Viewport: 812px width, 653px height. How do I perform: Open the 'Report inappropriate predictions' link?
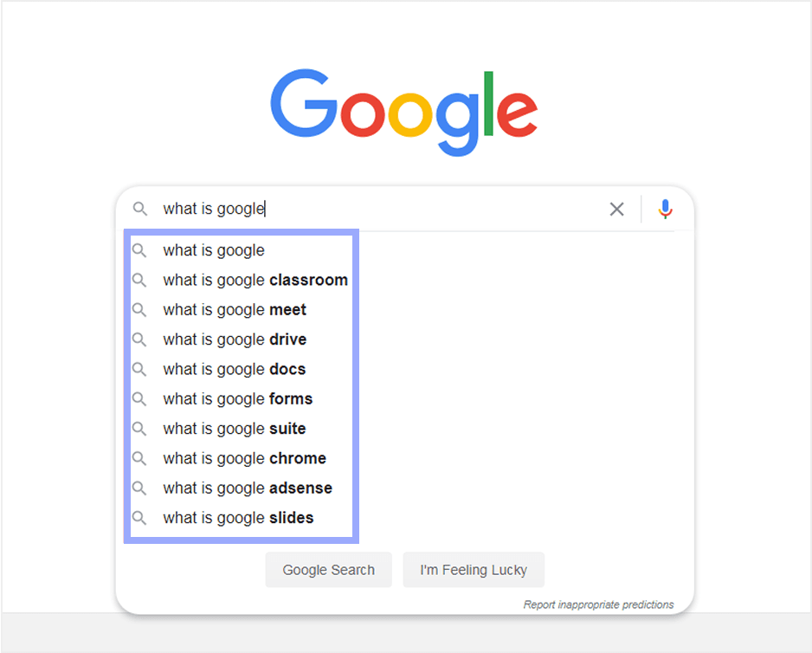pos(599,605)
